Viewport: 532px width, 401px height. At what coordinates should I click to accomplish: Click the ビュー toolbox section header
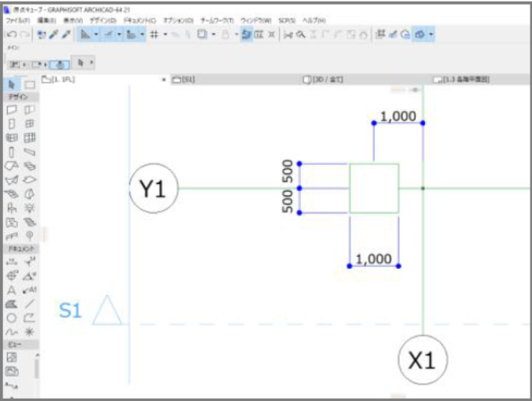pyautogui.click(x=21, y=344)
